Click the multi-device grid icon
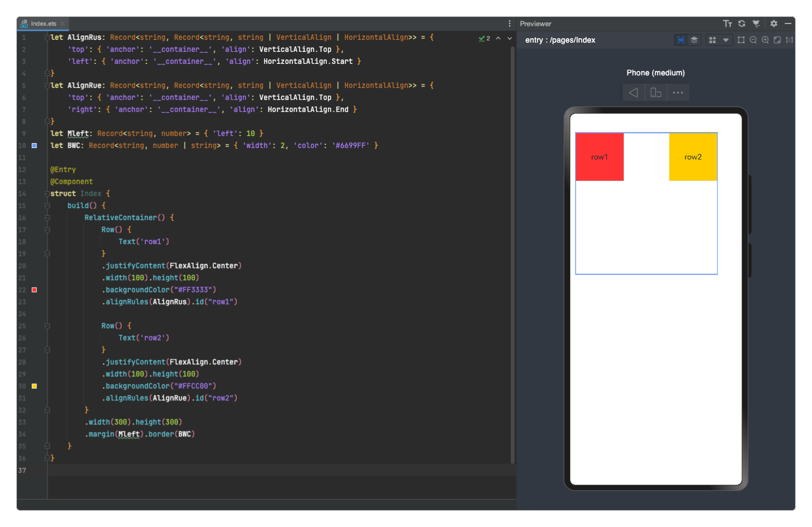The width and height of the screenshot is (812, 527). (x=712, y=40)
